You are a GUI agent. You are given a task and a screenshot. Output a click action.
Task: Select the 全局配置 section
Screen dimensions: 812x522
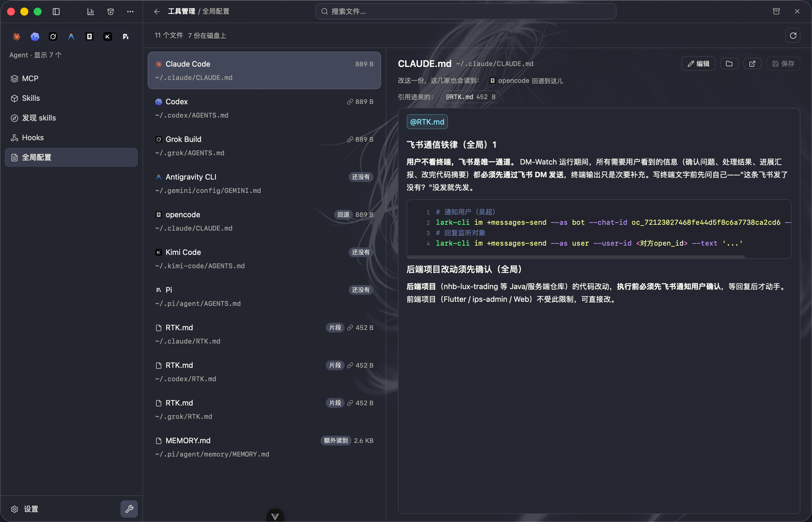pyautogui.click(x=71, y=157)
